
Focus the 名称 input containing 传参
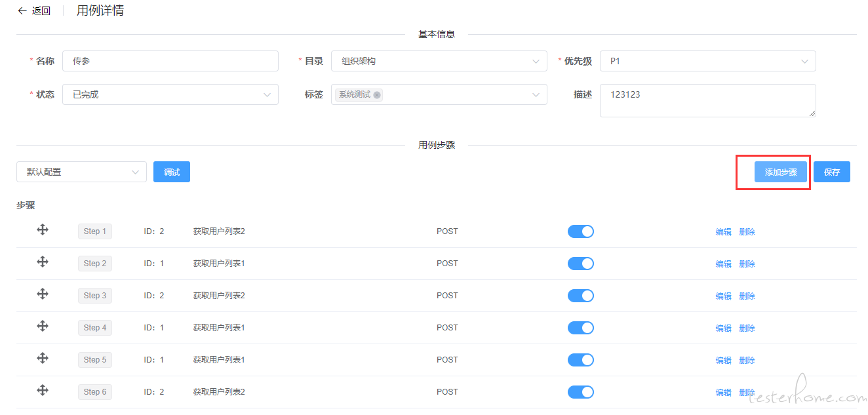(x=170, y=61)
